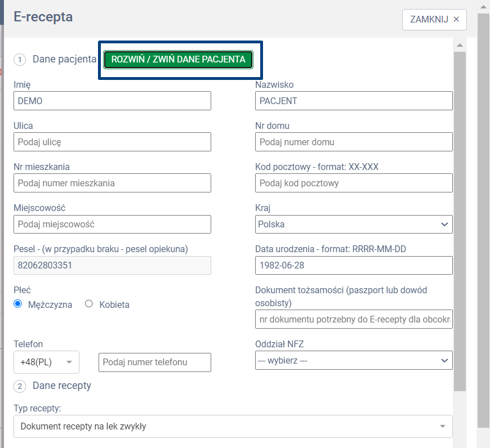Click the Nazwisko field containing PACJENT
490x448 pixels.
(354, 101)
